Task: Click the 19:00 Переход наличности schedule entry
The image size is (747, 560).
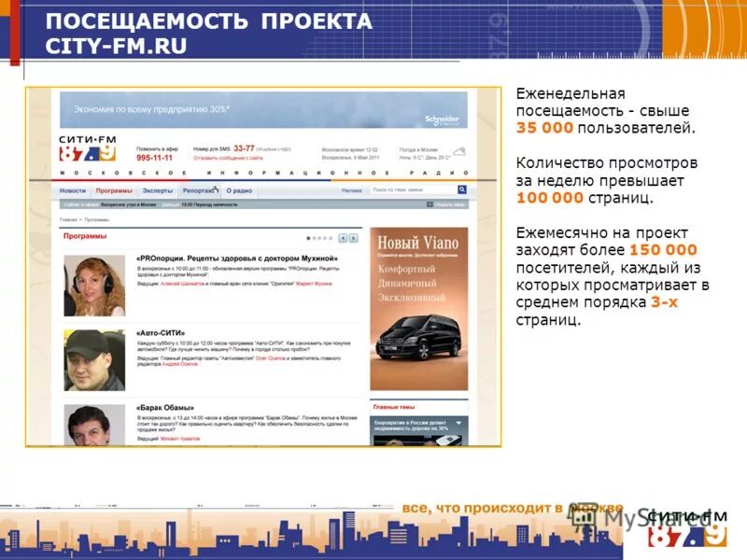Action: tap(209, 204)
